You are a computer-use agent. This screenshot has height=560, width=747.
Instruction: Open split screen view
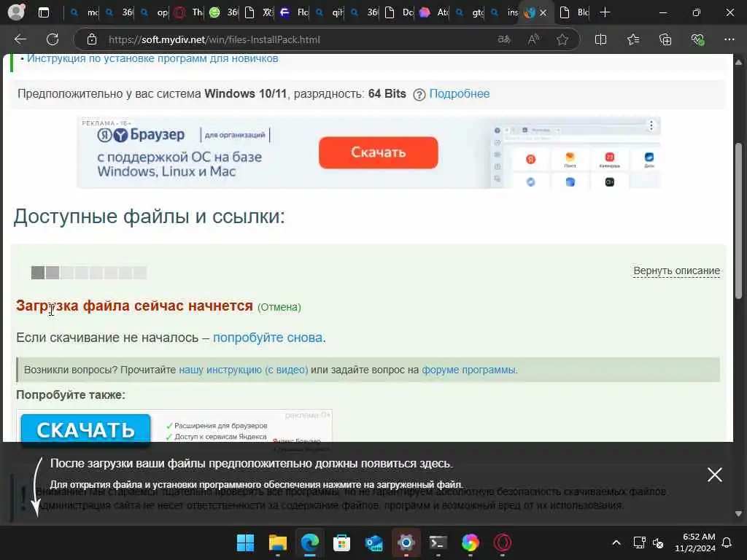click(601, 39)
